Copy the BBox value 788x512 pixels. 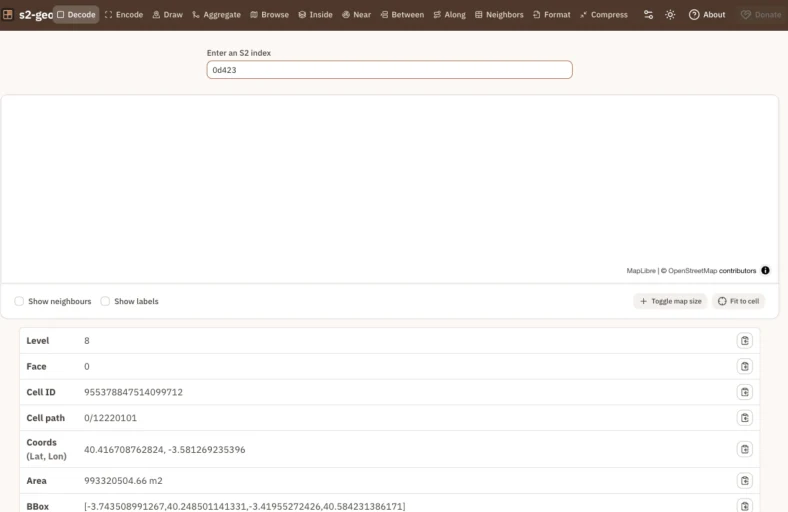(x=744, y=505)
